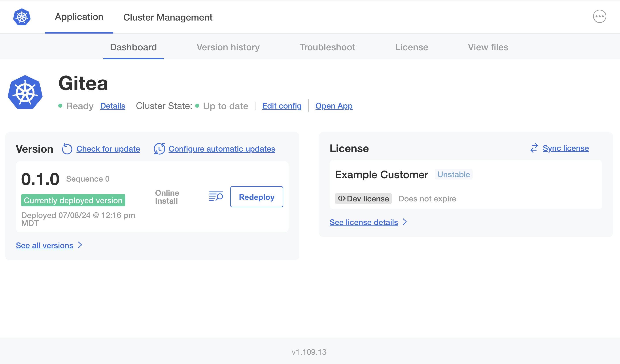Click Check for update link

coord(108,149)
